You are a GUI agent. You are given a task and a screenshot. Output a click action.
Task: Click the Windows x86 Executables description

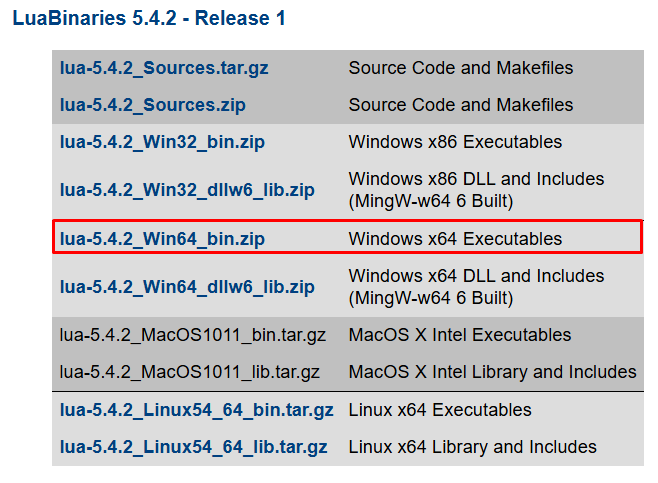tap(455, 142)
